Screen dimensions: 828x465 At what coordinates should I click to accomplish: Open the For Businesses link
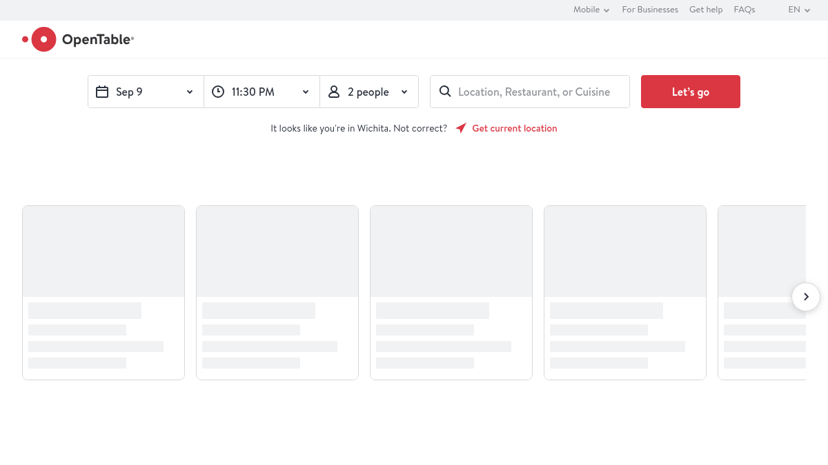point(650,10)
